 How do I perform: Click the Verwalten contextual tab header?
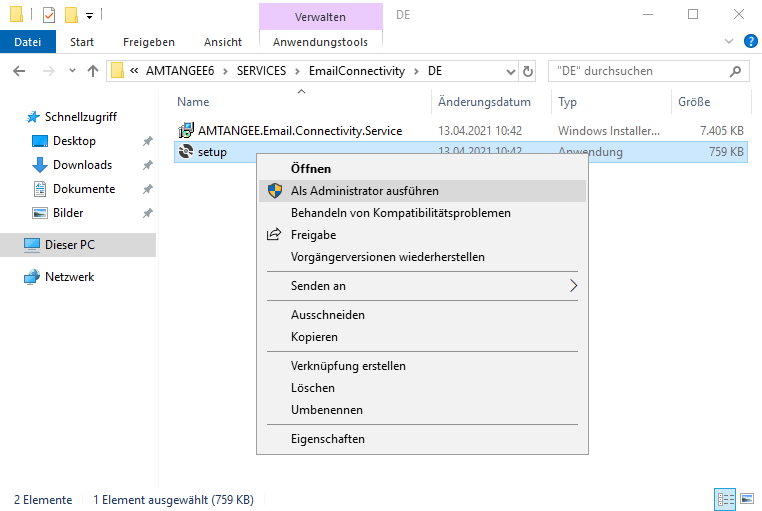point(320,17)
